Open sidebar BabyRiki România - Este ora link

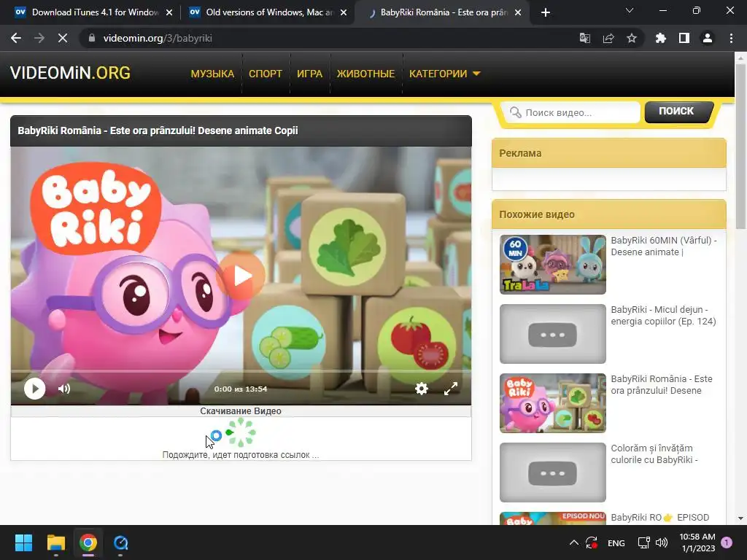(662, 385)
